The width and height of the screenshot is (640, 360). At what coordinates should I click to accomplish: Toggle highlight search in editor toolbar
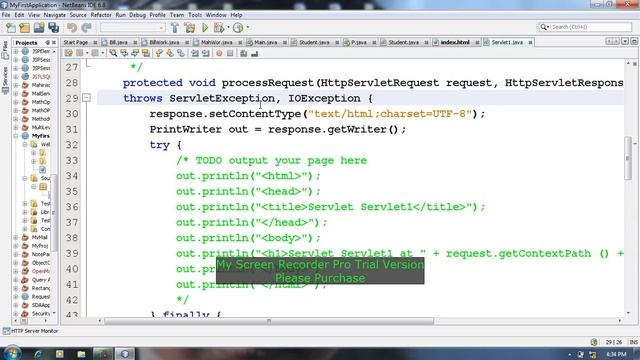145,53
